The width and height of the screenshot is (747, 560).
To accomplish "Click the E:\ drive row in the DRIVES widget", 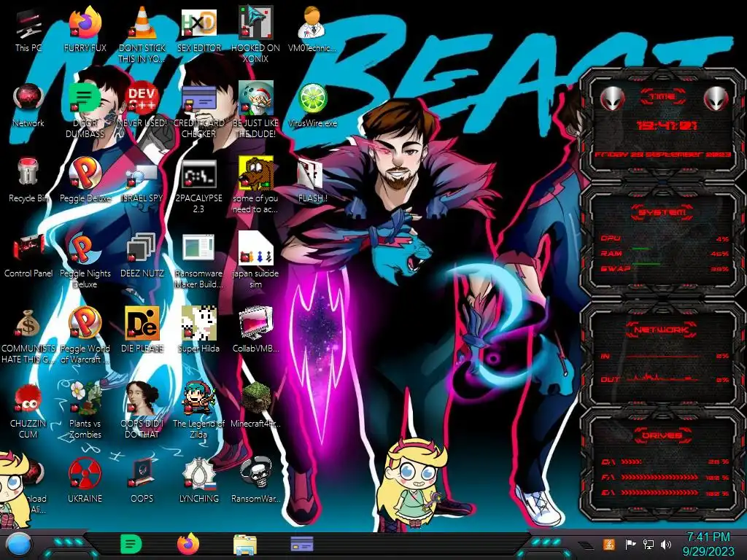I will coord(665,493).
